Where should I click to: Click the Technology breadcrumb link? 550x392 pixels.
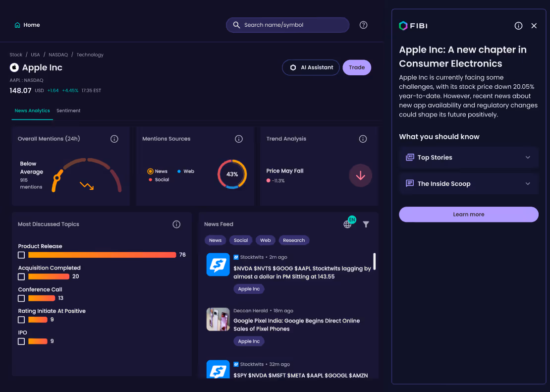point(90,55)
